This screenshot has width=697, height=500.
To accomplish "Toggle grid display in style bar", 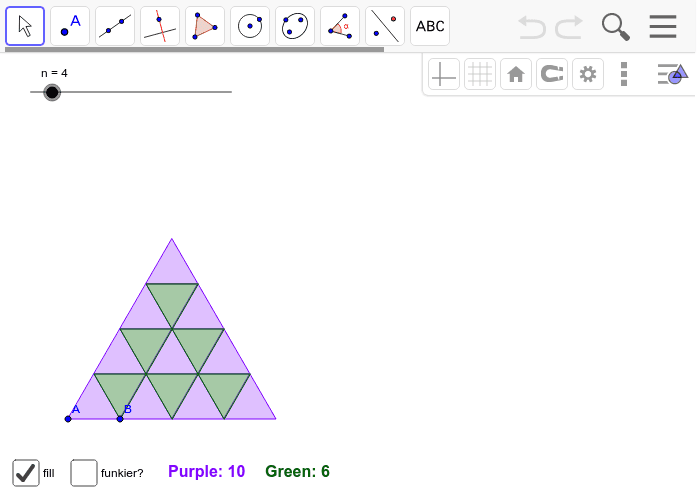I will coord(480,74).
